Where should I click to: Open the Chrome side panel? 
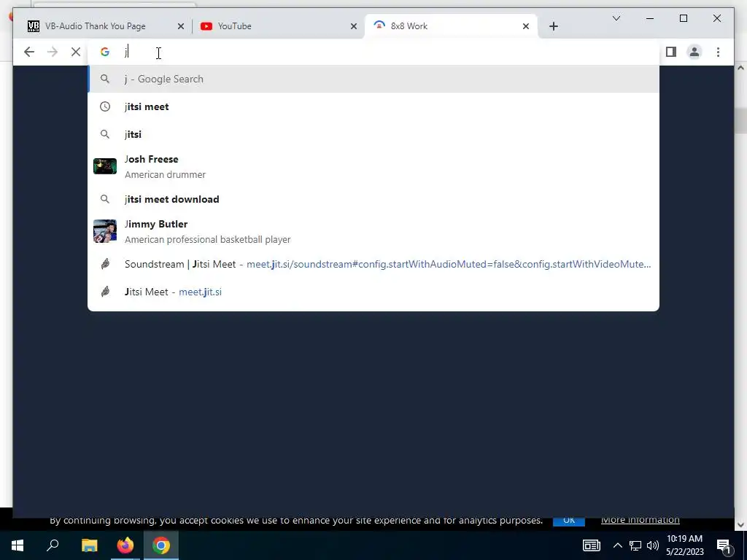point(671,52)
